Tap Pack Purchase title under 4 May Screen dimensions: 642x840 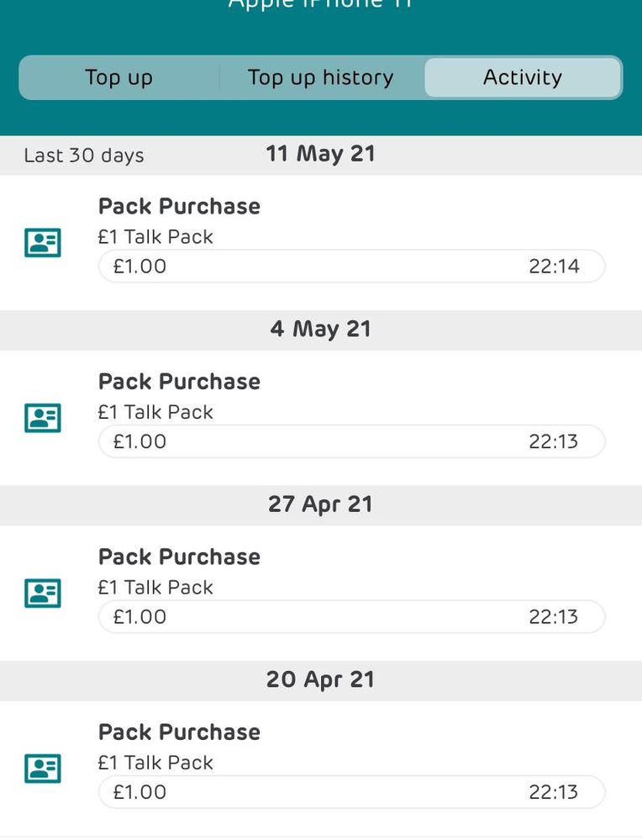[x=179, y=382]
